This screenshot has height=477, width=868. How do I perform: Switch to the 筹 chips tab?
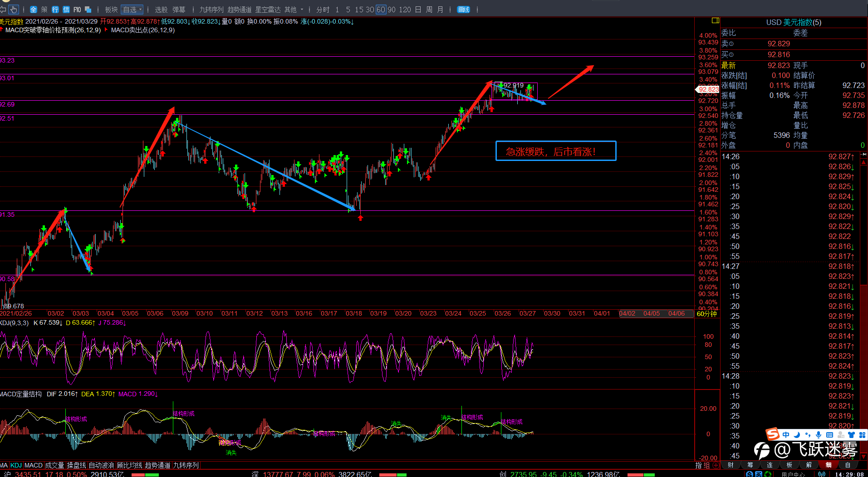point(750,465)
